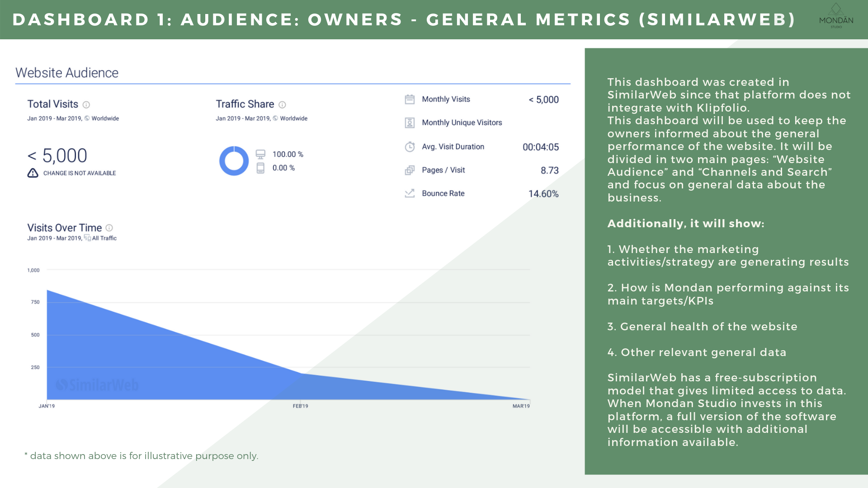This screenshot has width=868, height=488.
Task: Click the MAR'19 x-axis label
Action: [x=521, y=406]
